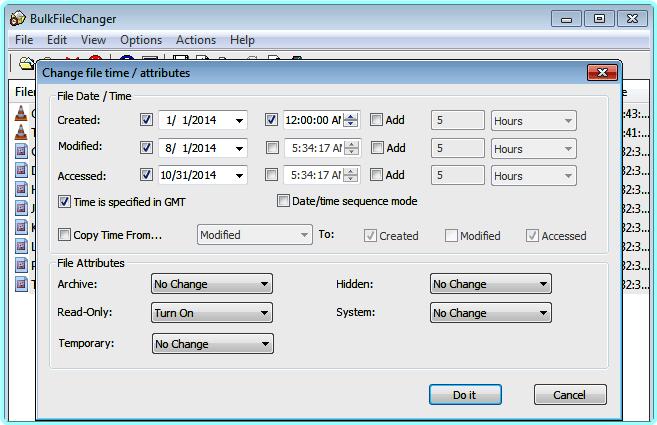Uncheck the Created date checkbox
657x425 pixels.
(147, 120)
